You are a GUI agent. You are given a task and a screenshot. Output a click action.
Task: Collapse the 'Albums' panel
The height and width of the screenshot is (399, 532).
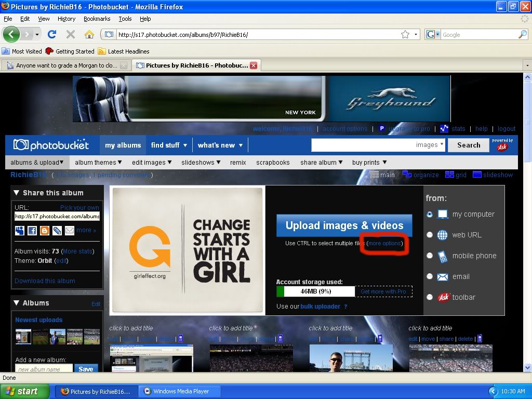[16, 303]
